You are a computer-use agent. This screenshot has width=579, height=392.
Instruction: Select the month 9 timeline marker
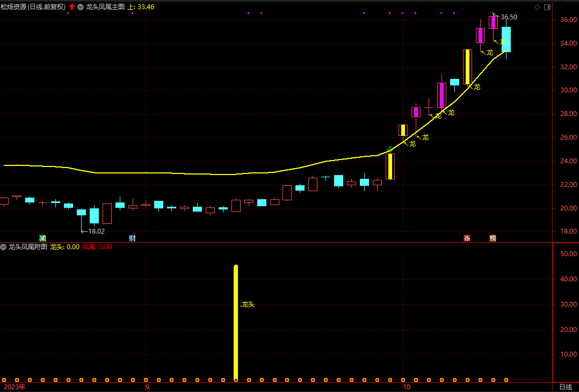pyautogui.click(x=148, y=387)
